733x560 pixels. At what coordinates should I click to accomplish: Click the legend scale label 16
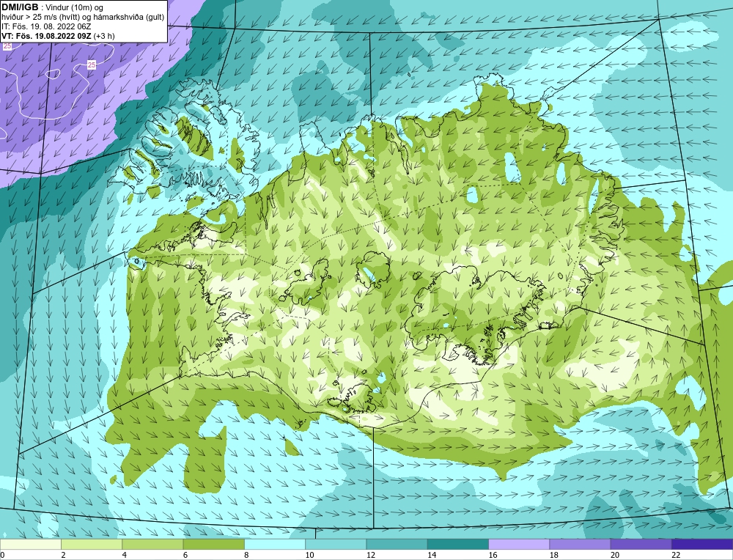coord(493,555)
